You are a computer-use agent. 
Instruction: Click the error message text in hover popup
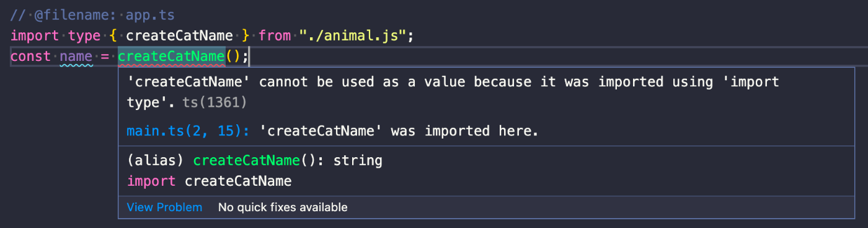click(x=453, y=92)
